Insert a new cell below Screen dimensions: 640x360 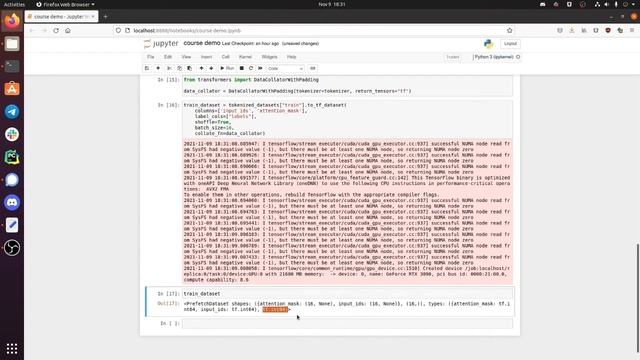158,68
